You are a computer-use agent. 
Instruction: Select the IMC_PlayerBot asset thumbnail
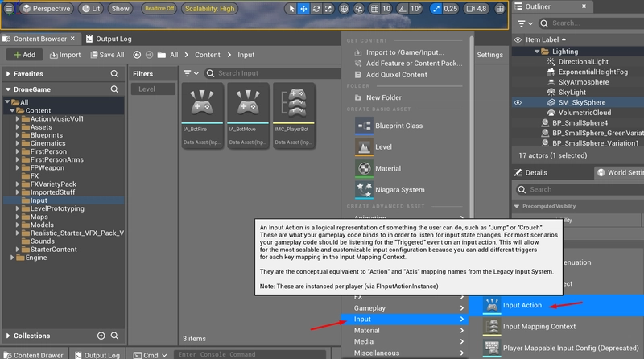pyautogui.click(x=294, y=116)
